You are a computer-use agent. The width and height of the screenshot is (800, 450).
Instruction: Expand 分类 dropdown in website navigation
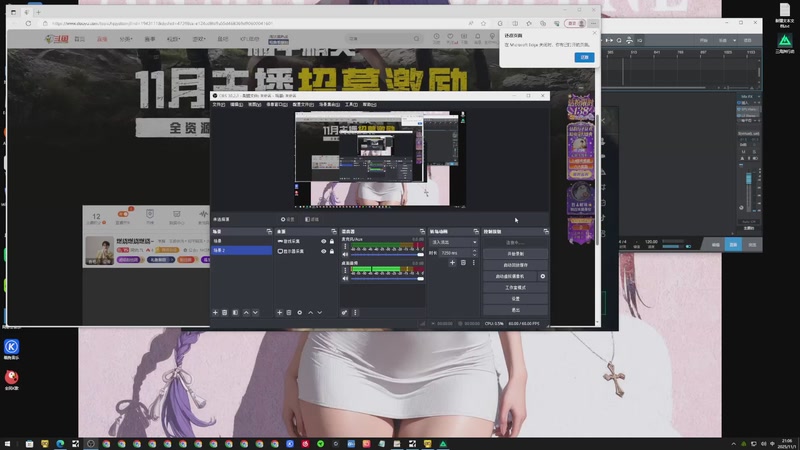[x=126, y=39]
